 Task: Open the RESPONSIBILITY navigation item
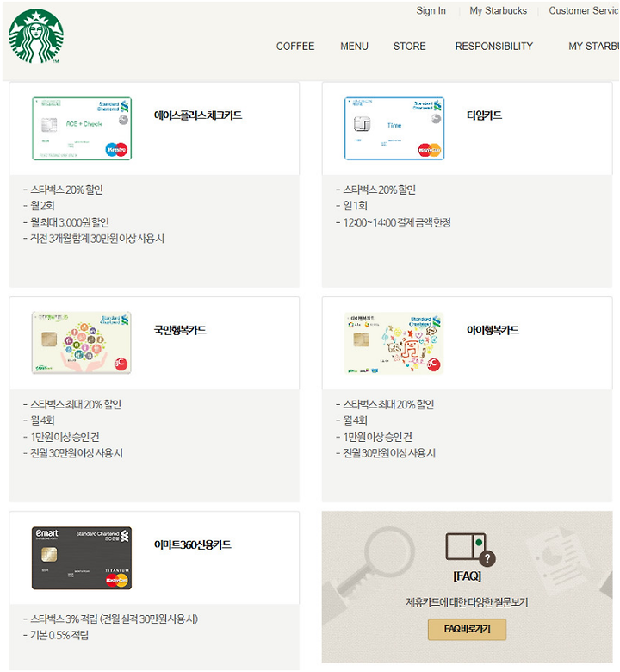tap(494, 47)
